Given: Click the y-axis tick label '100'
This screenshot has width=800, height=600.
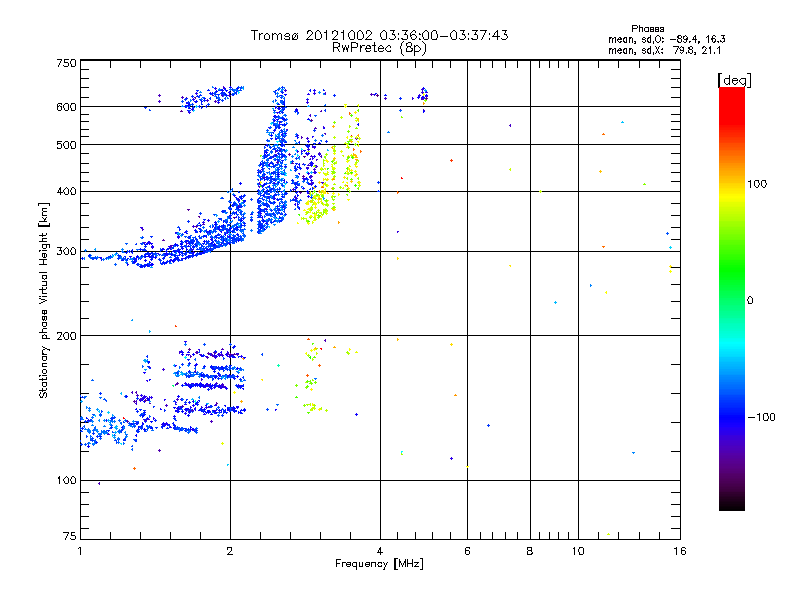Looking at the screenshot, I should (66, 481).
